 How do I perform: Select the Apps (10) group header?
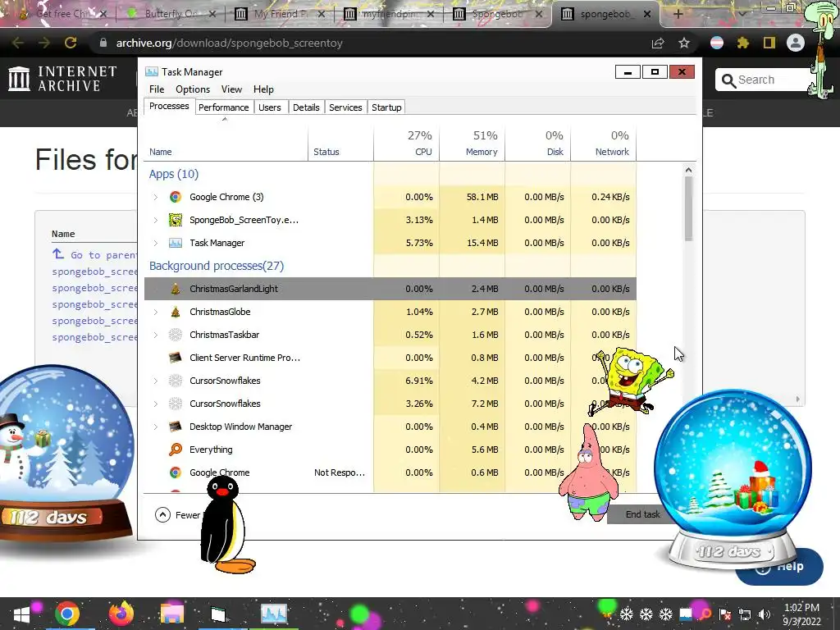pos(174,174)
